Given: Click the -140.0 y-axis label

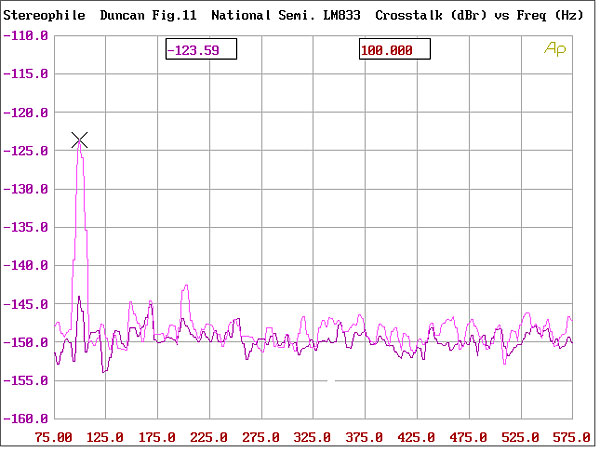Looking at the screenshot, I should tap(26, 265).
